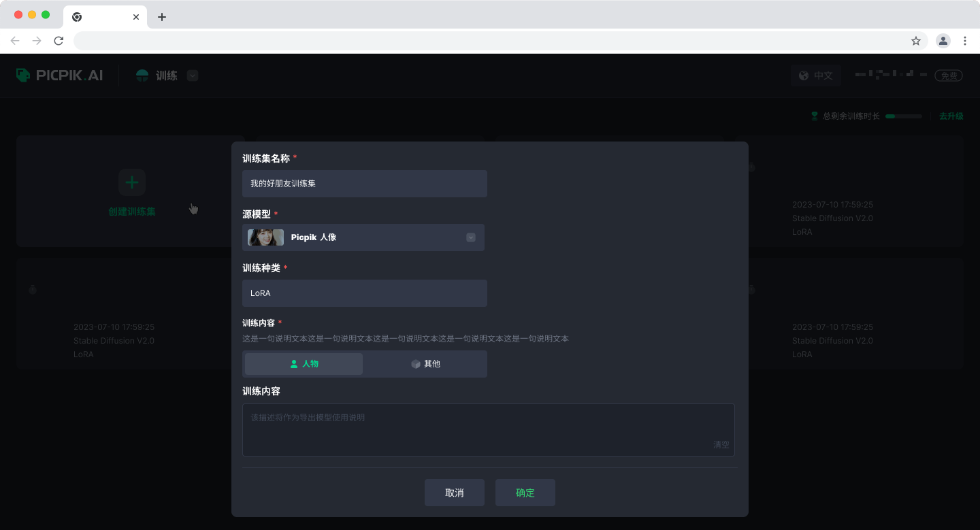This screenshot has width=980, height=530.
Task: Open the 训练 section dropdown arrow
Action: coord(193,76)
